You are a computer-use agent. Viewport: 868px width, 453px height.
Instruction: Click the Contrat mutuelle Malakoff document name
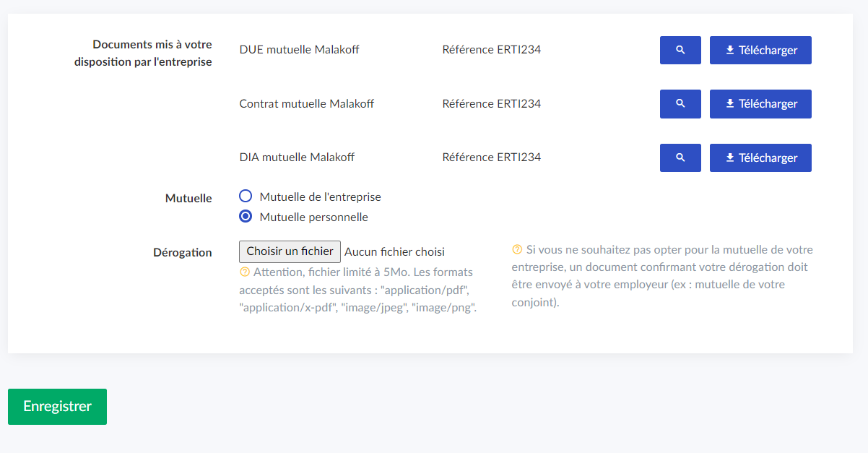[306, 103]
